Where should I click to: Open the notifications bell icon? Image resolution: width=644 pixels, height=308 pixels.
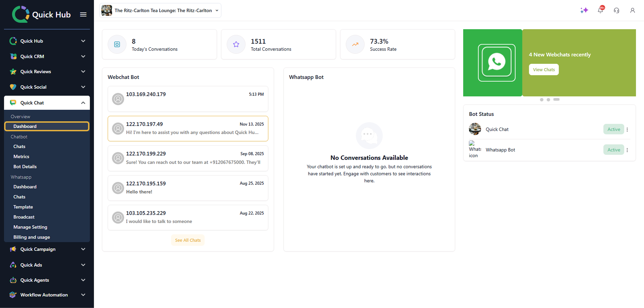(x=600, y=10)
